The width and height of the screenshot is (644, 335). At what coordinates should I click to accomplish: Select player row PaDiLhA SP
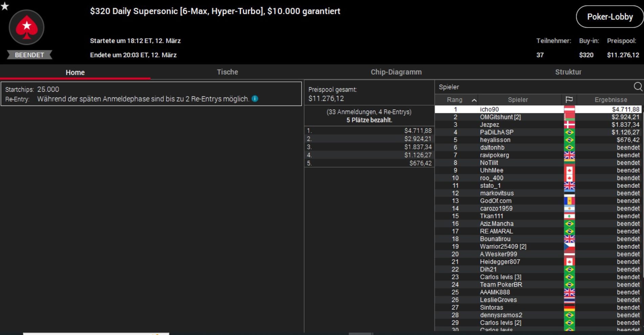pos(539,132)
